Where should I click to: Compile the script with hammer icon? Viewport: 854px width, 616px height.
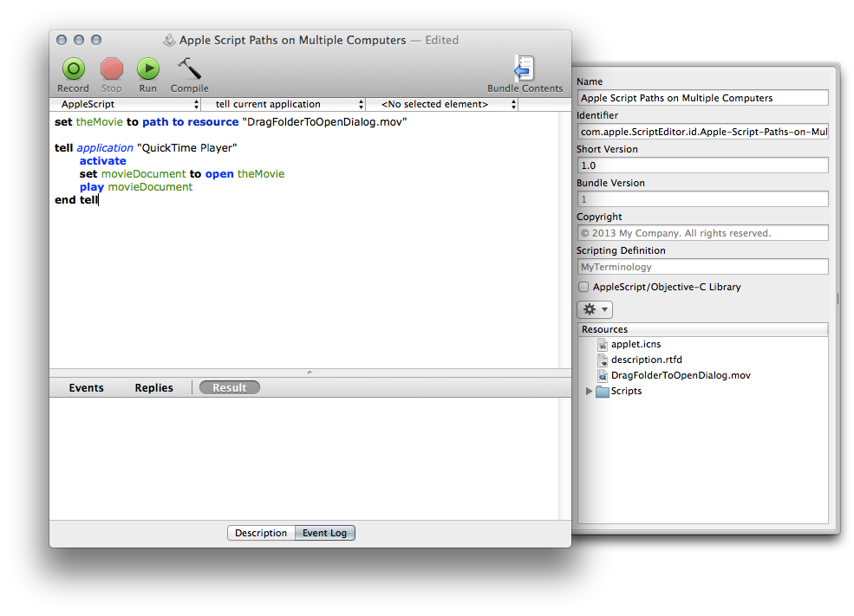[190, 69]
